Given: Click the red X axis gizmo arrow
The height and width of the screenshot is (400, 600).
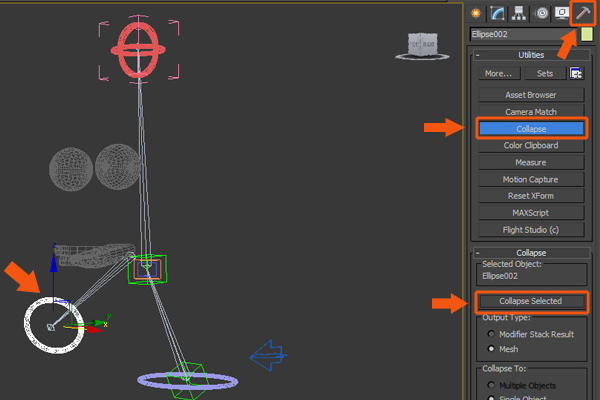Looking at the screenshot, I should click(94, 330).
